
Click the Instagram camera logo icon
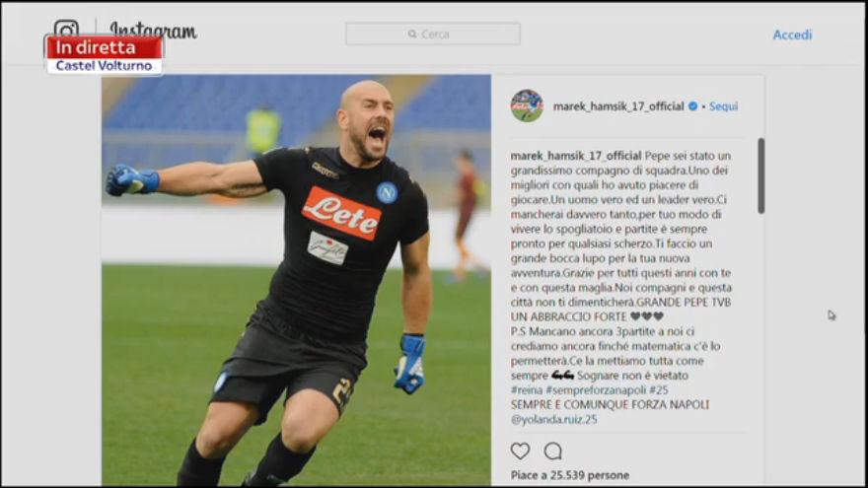point(66,29)
